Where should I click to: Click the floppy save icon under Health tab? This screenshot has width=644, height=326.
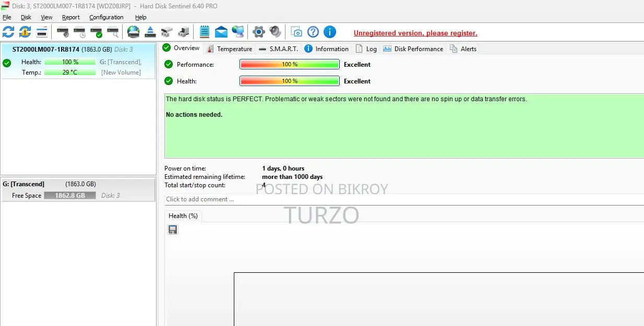[173, 230]
